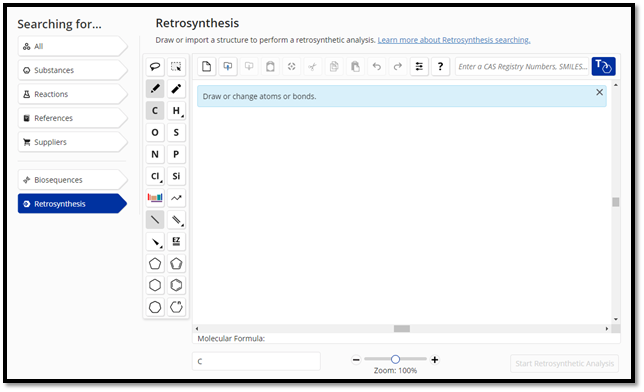The image size is (644, 392).
Task: Click the Paste icon in toolbar
Action: 355,67
